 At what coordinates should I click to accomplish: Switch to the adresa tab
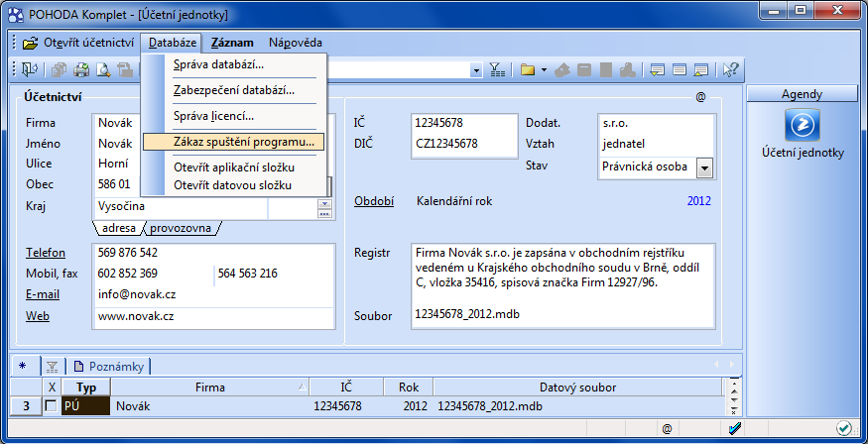click(x=118, y=228)
